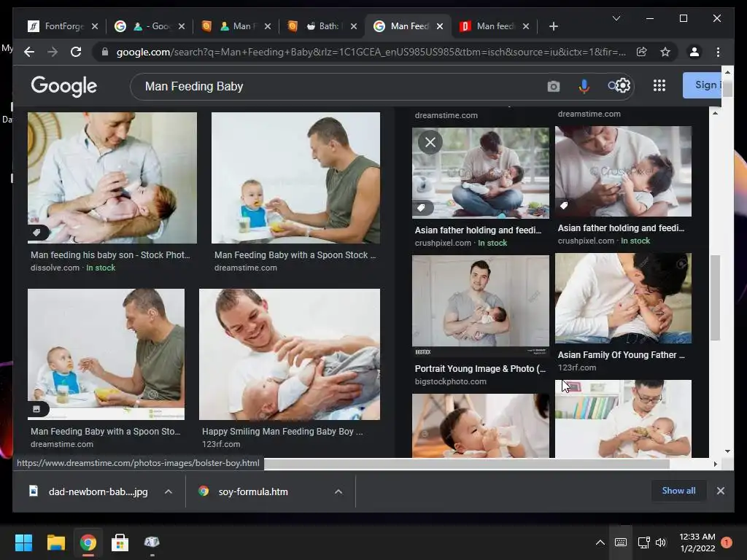The height and width of the screenshot is (560, 747).
Task: Close the image preview panel
Action: tap(430, 142)
